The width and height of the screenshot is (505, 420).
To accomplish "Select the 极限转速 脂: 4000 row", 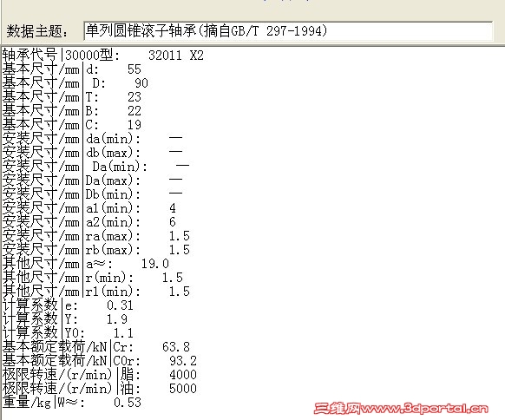I will click(100, 374).
